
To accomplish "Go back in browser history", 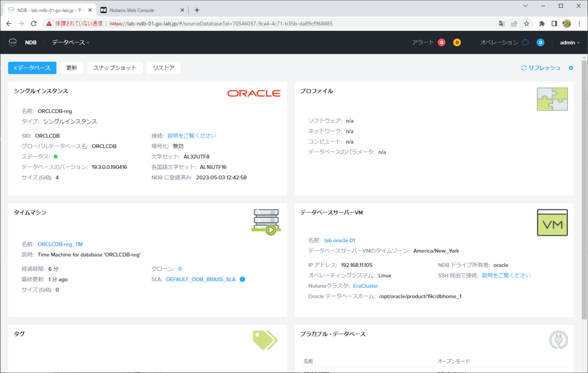I will coord(9,23).
